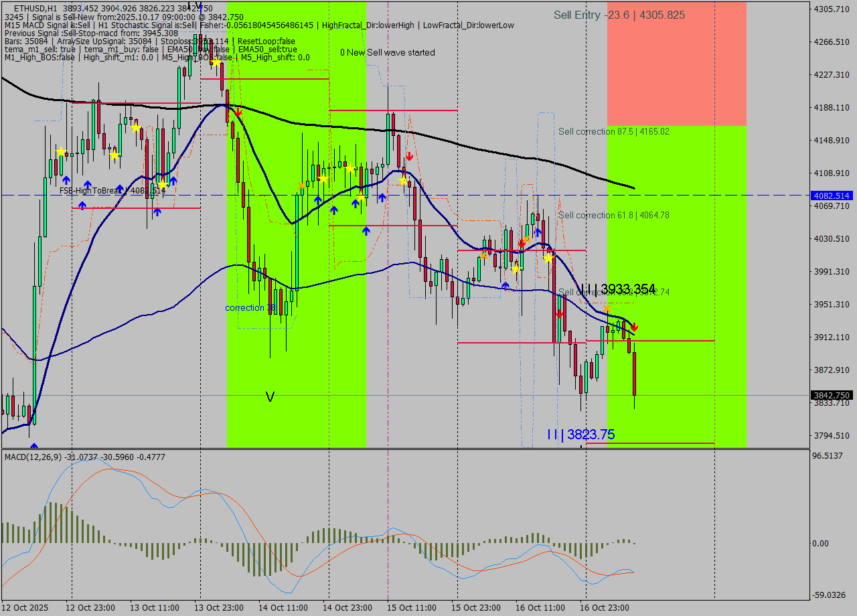
Task: Click the '0 New Sell wave started' text
Action: 387,52
